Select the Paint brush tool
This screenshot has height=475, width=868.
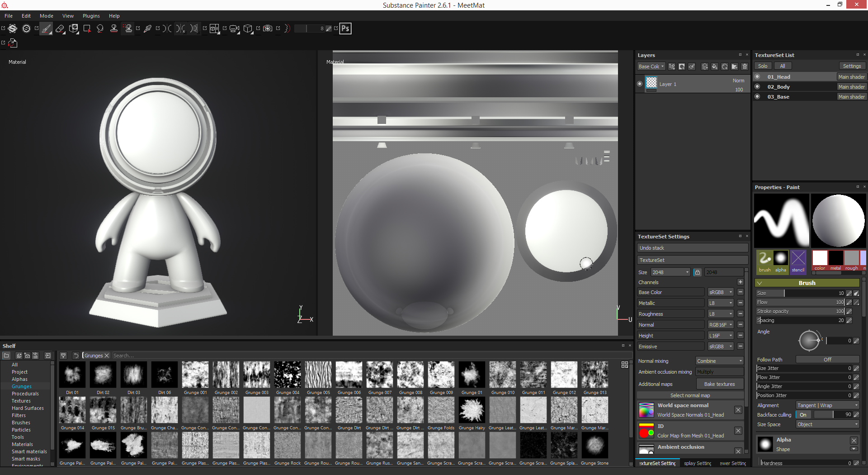pos(46,28)
